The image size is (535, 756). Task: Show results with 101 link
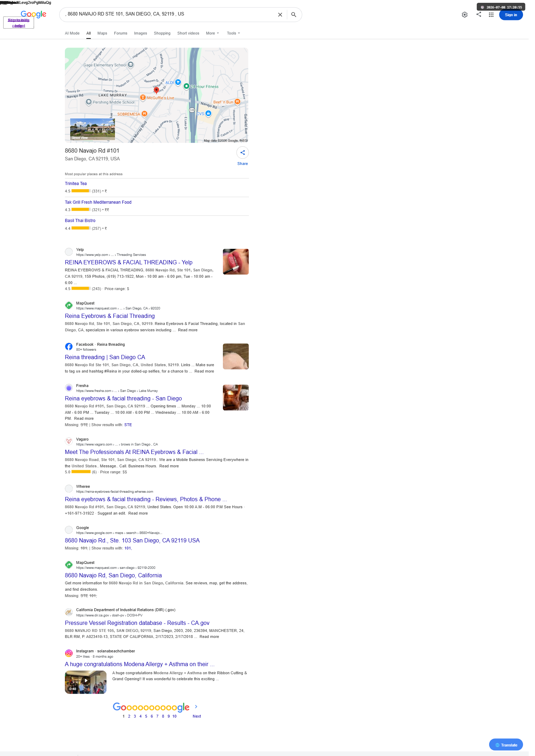pos(128,548)
